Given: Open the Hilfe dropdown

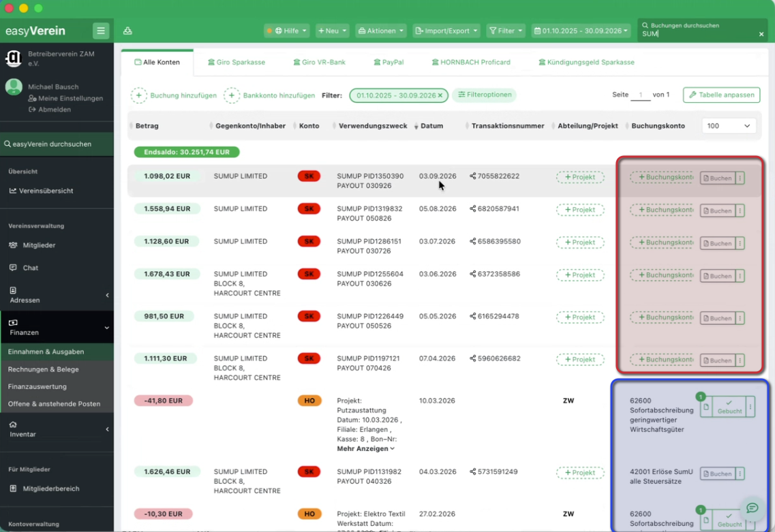Looking at the screenshot, I should (287, 31).
